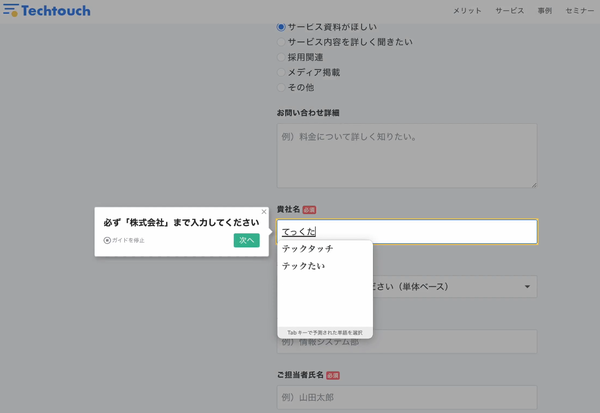Select the サービス内容を詳しく聞きたい option
600x413 pixels.
(280, 42)
